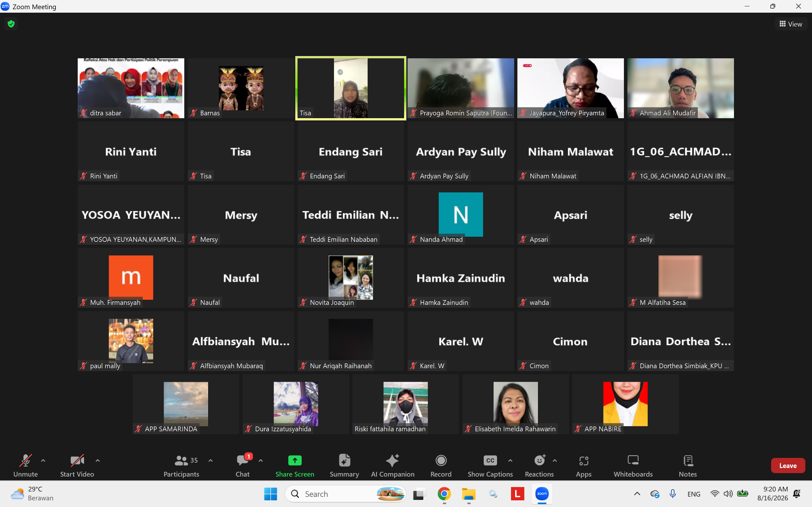Viewport: 812px width, 507px height.
Task: Turn on Show Captions
Action: coord(490,465)
